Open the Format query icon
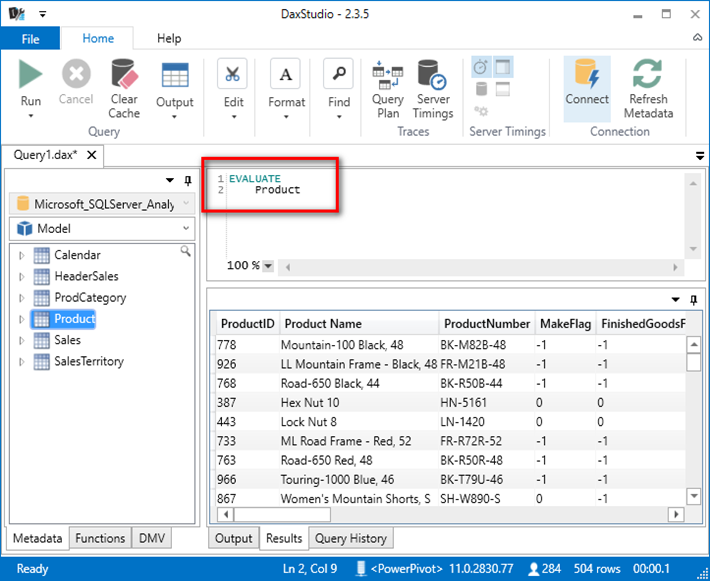This screenshot has width=710, height=581. coord(285,74)
